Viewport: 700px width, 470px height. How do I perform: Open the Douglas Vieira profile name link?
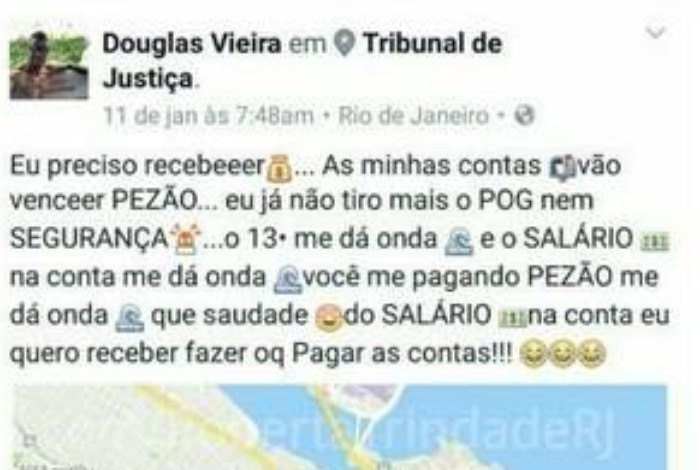192,43
